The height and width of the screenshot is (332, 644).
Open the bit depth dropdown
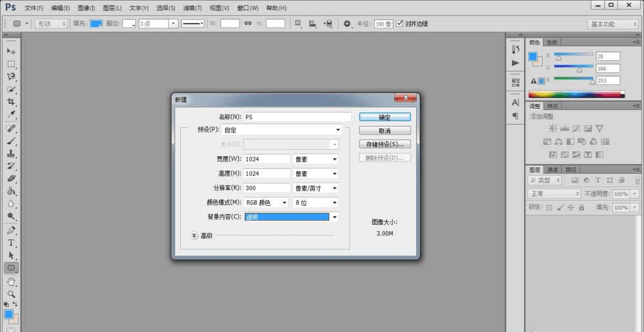(x=316, y=203)
